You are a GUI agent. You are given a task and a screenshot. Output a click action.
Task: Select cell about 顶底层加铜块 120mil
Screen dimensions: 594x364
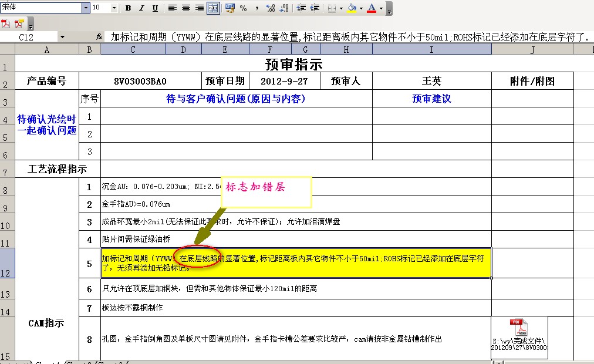click(x=296, y=289)
